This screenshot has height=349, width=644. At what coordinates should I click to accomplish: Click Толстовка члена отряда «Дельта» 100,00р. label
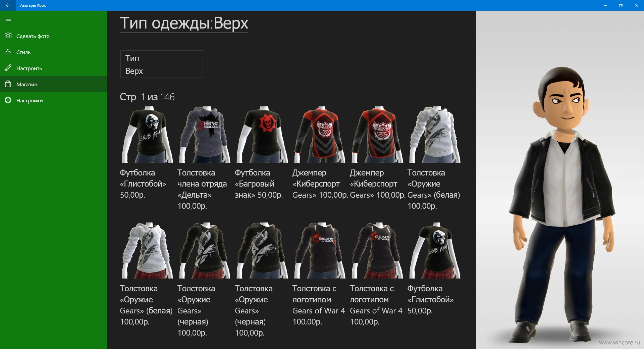coord(202,189)
